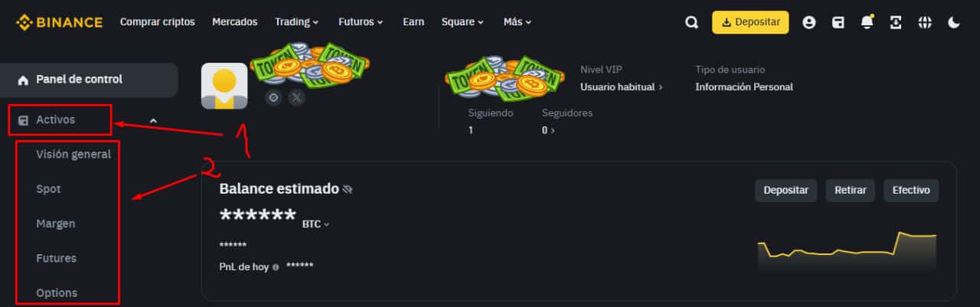The height and width of the screenshot is (307, 980).
Task: Click the Binance logo
Action: pyautogui.click(x=59, y=22)
